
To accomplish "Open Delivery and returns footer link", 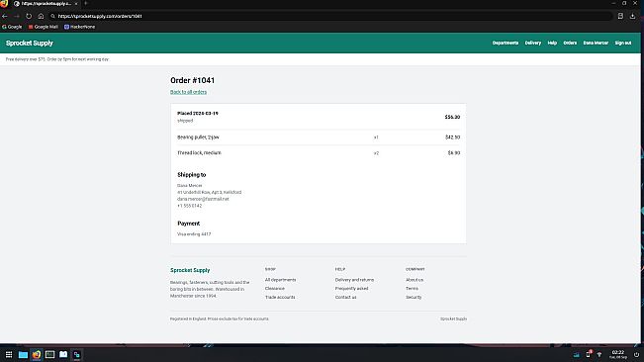I will click(x=354, y=280).
